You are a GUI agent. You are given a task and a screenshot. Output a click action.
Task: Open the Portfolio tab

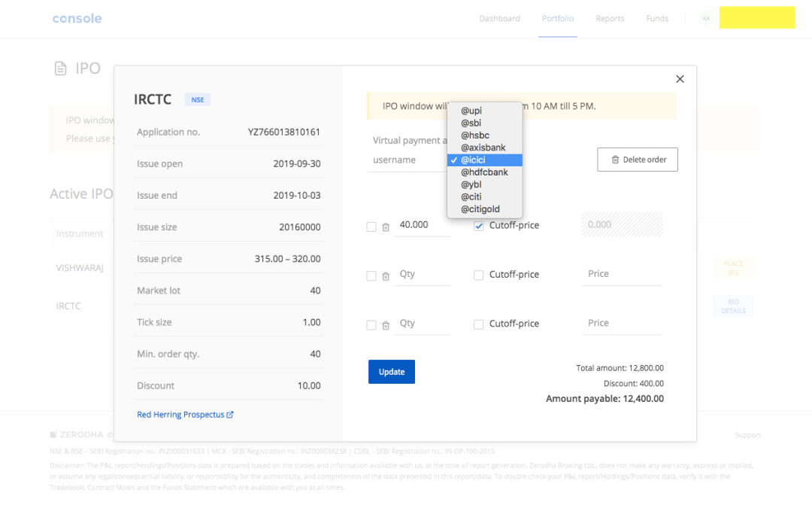click(558, 19)
